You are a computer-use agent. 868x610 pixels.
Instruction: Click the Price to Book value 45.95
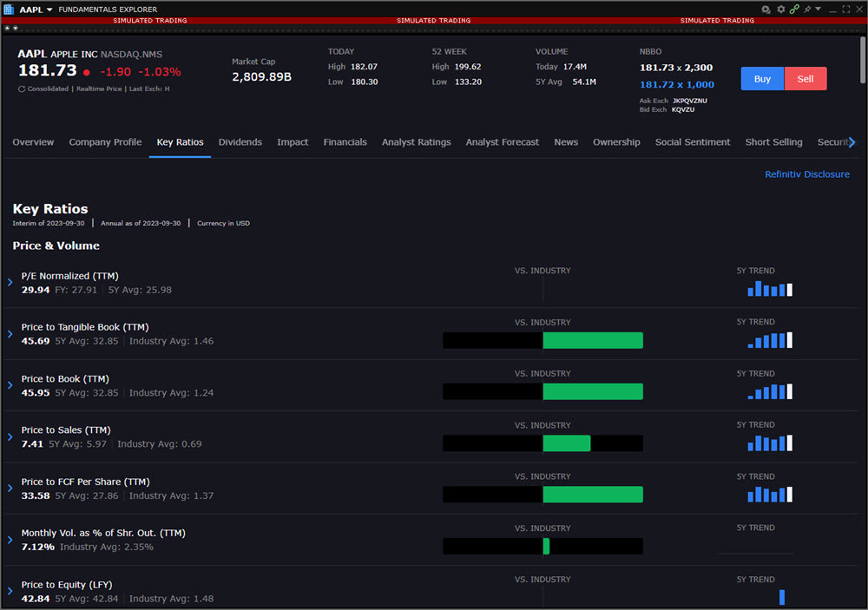(x=36, y=393)
